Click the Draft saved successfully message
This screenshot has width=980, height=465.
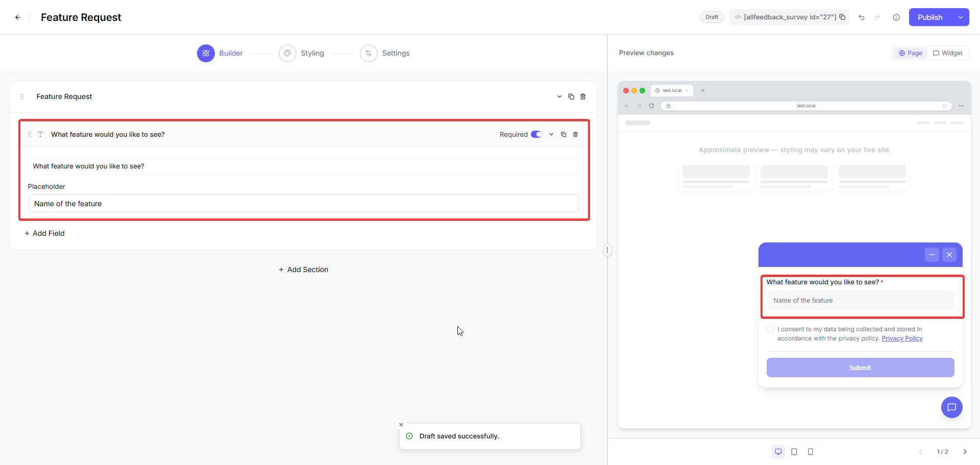(459, 436)
